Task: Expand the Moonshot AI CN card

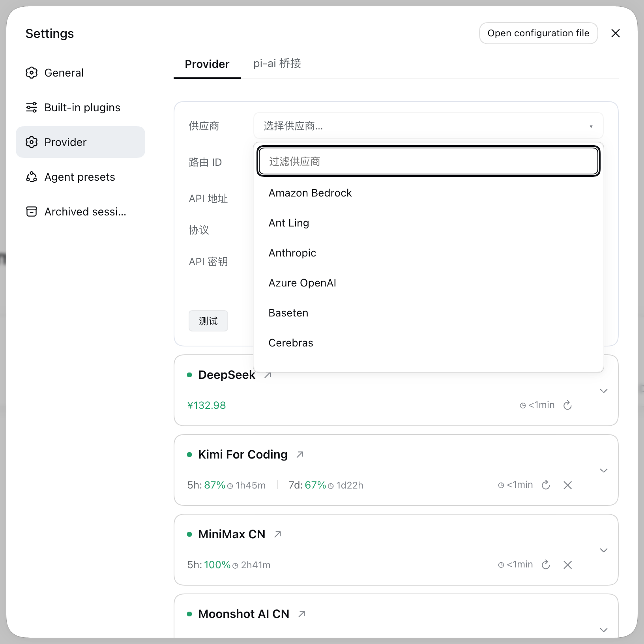Action: [603, 630]
